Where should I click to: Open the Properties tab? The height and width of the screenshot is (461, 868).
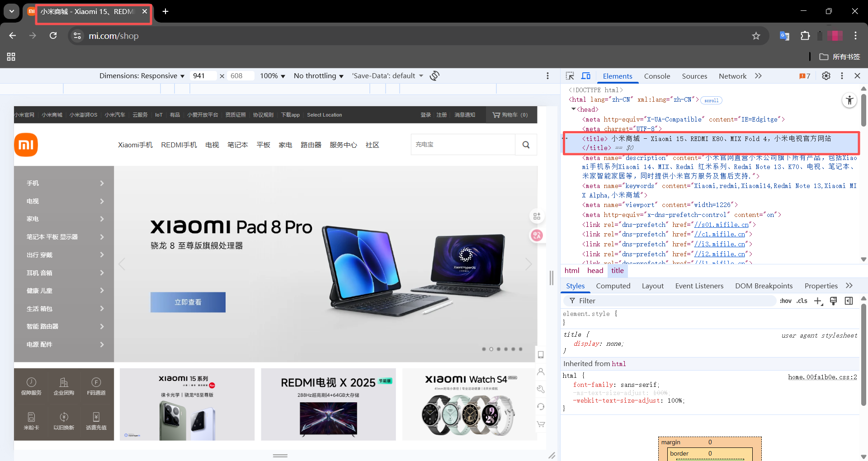click(821, 286)
